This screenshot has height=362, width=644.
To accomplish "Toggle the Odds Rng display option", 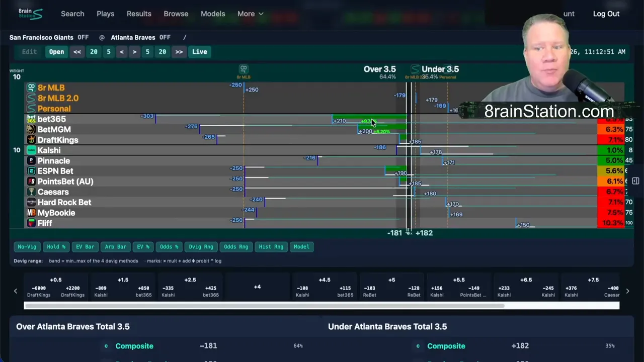I will (x=236, y=247).
